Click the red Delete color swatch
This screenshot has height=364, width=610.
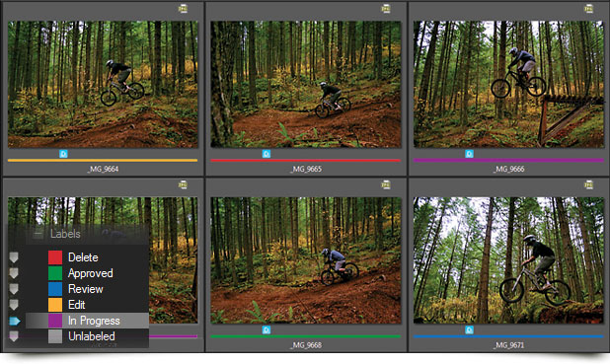point(55,257)
